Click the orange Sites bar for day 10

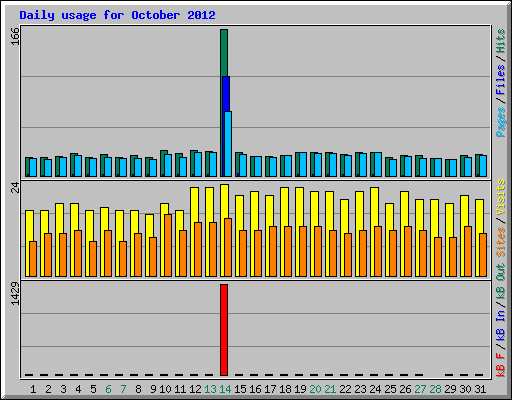tap(168, 245)
